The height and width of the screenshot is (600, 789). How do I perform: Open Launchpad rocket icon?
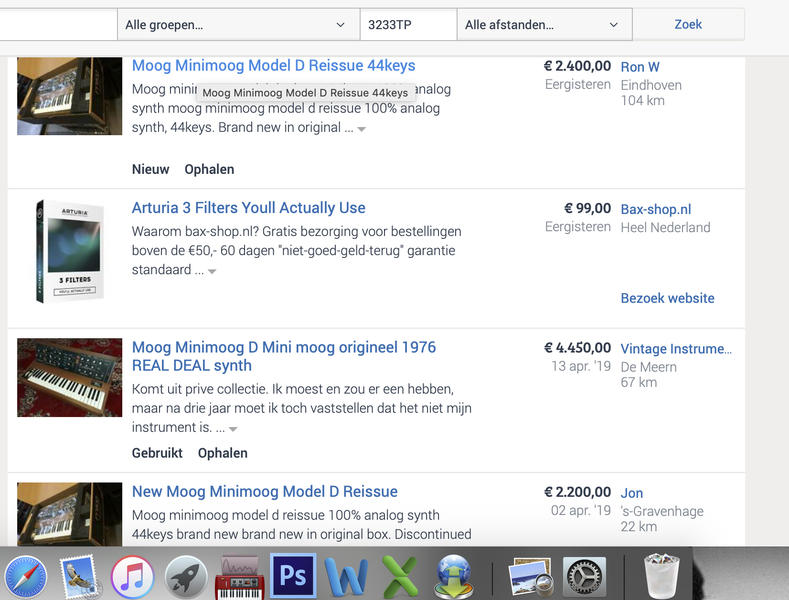186,577
